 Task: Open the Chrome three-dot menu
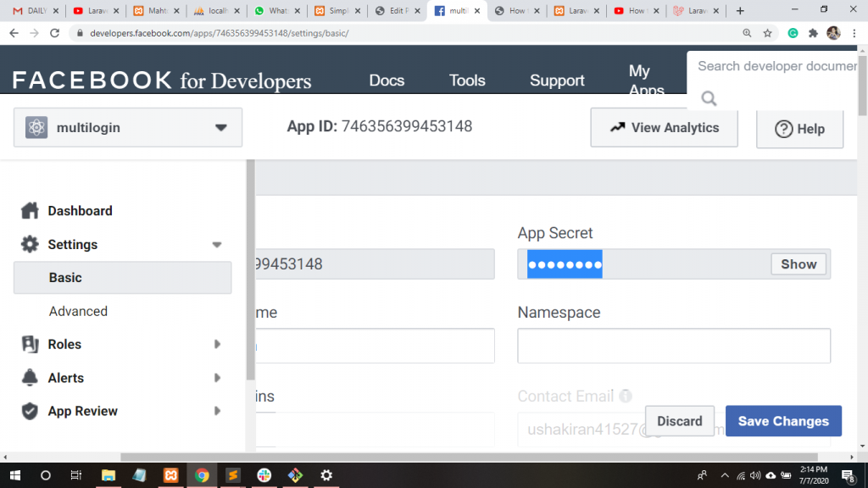coord(854,33)
